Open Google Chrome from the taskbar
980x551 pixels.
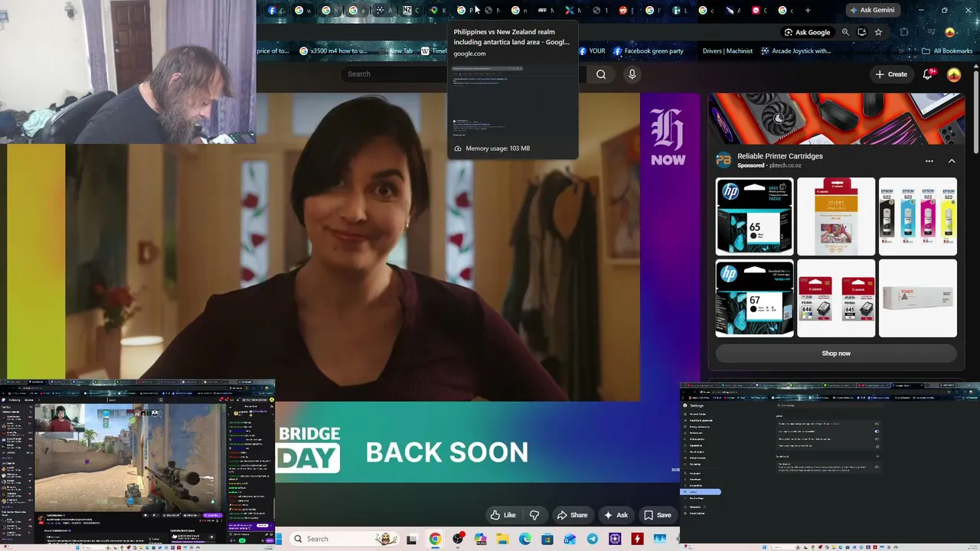click(435, 539)
